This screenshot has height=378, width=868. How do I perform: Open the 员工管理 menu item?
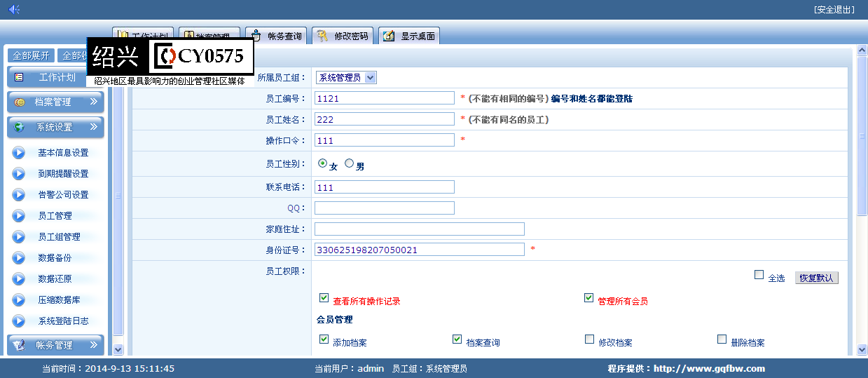(55, 216)
